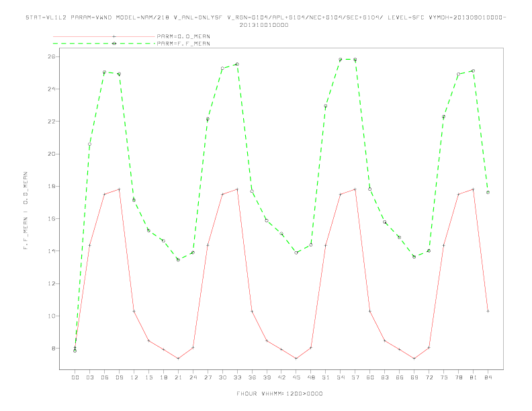
Task: Click y-axis tick label 22
Action: (52, 122)
